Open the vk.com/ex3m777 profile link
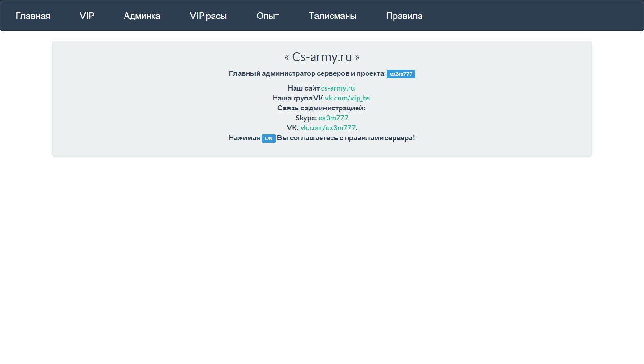The height and width of the screenshot is (364, 644). tap(328, 128)
